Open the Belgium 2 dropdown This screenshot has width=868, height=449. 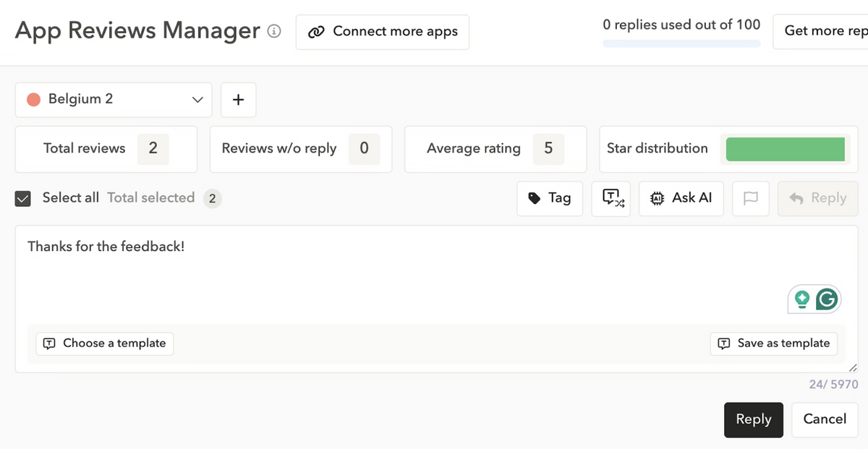pos(114,100)
